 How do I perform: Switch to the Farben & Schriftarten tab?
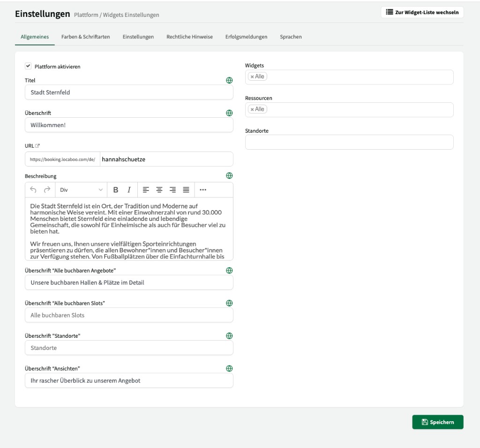click(86, 37)
